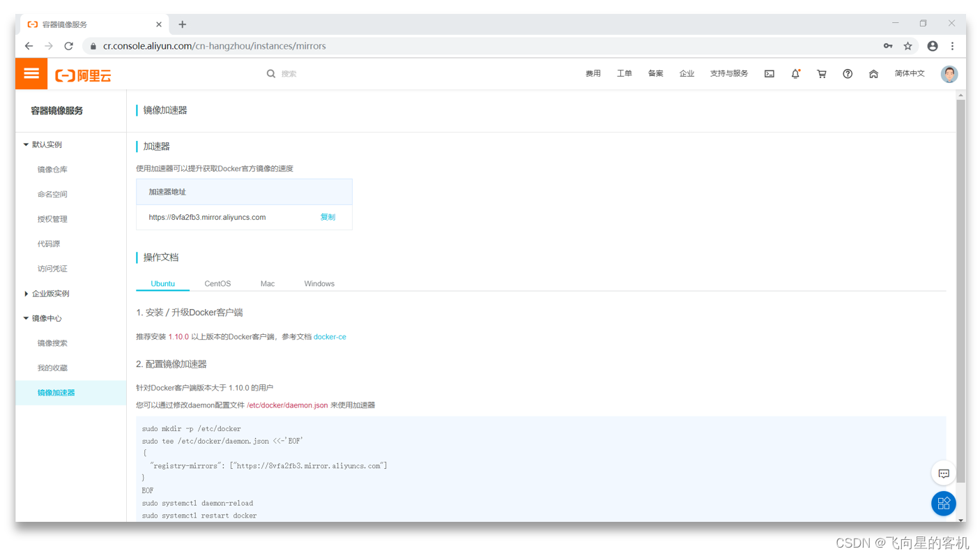Viewport: 980px width, 556px height.
Task: Click the blue apps floating button
Action: pos(944,504)
